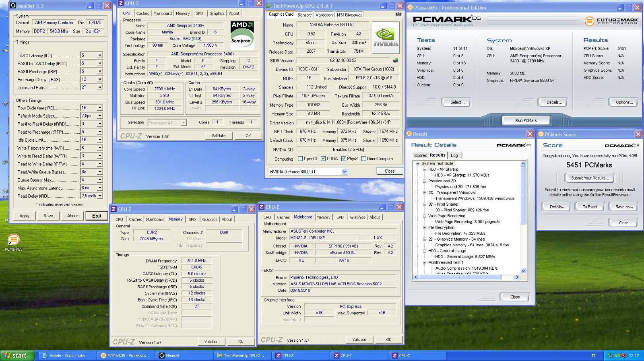
Task: Click the first system tray icon
Action: click(610, 355)
